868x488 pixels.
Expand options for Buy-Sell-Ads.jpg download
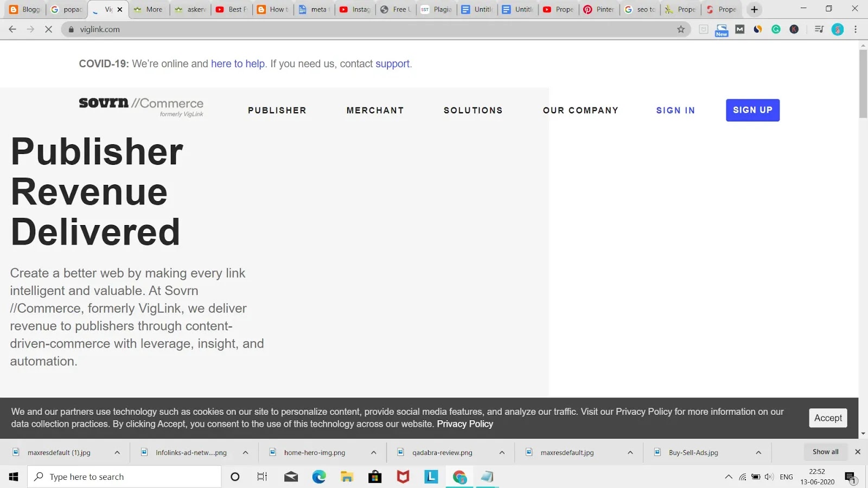pyautogui.click(x=758, y=452)
